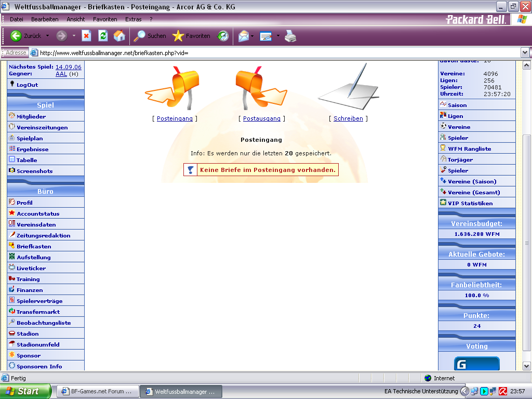Click the Screenshots camera icon
Image resolution: width=532 pixels, height=399 pixels.
coord(12,170)
